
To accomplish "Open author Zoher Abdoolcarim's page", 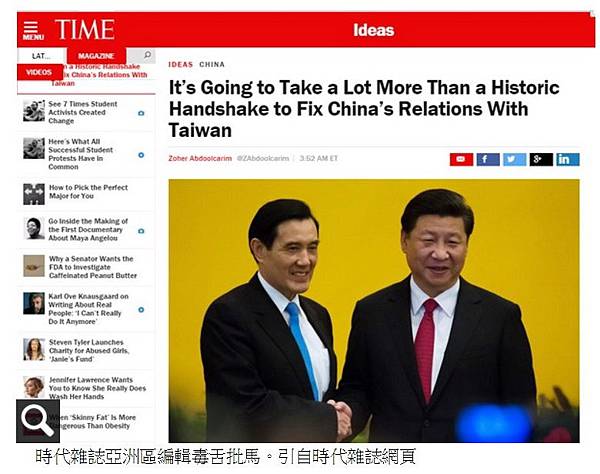I will click(x=200, y=158).
